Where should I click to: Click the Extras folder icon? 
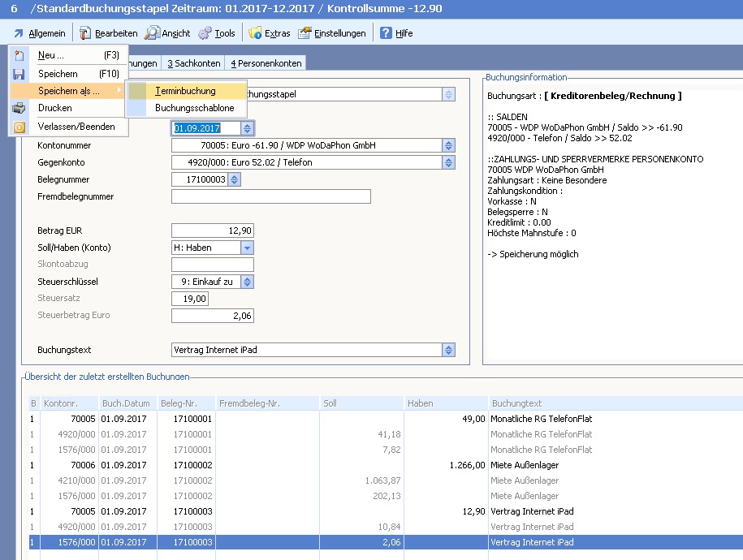255,33
